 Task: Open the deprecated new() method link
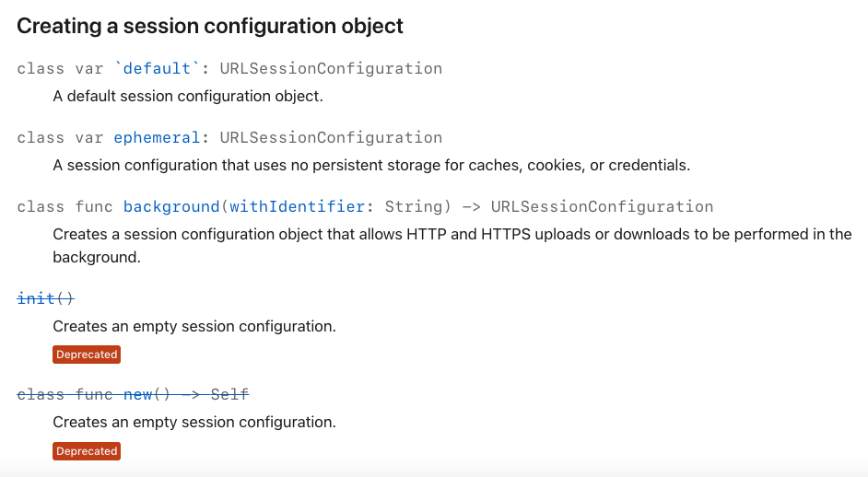point(137,394)
